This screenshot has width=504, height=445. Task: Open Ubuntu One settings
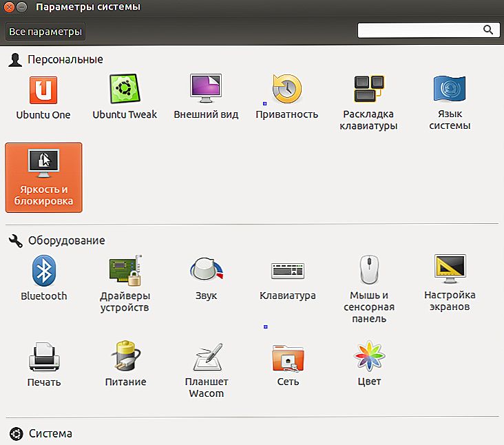43,98
